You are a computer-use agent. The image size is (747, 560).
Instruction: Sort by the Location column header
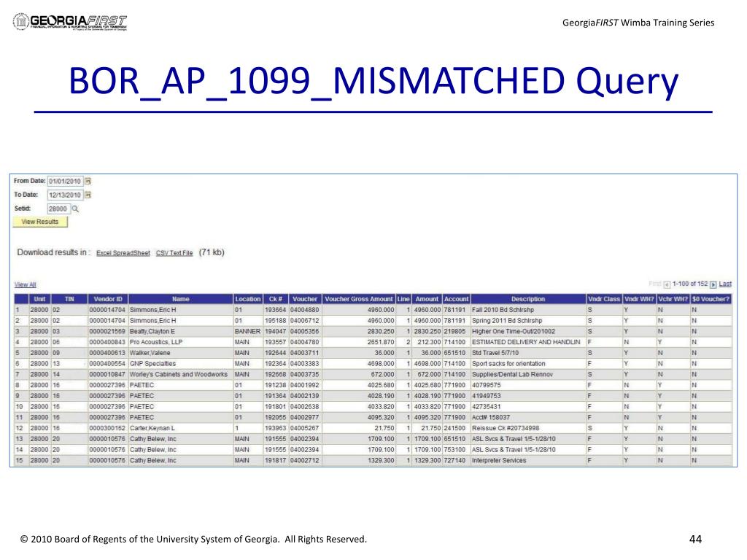pyautogui.click(x=248, y=299)
